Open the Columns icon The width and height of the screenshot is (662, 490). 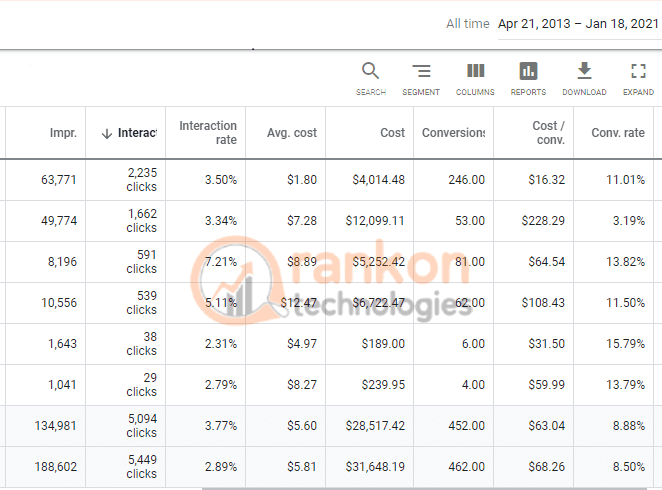coord(475,71)
